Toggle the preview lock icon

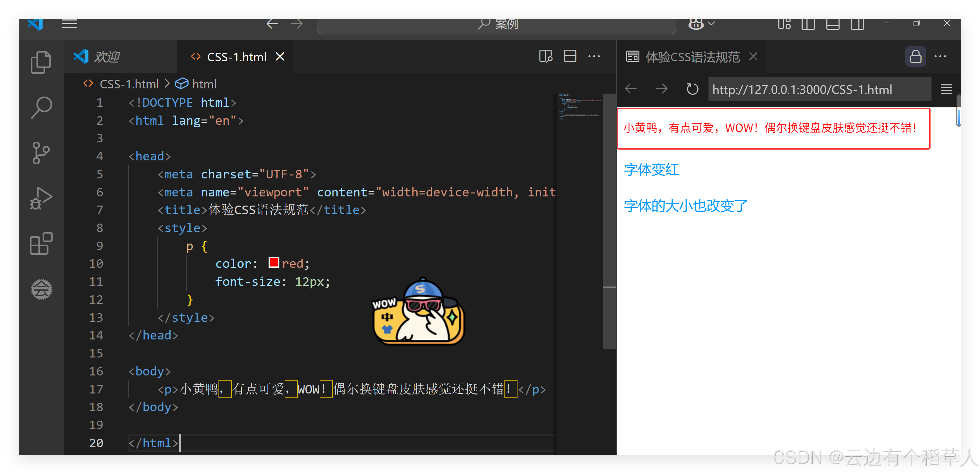[915, 57]
